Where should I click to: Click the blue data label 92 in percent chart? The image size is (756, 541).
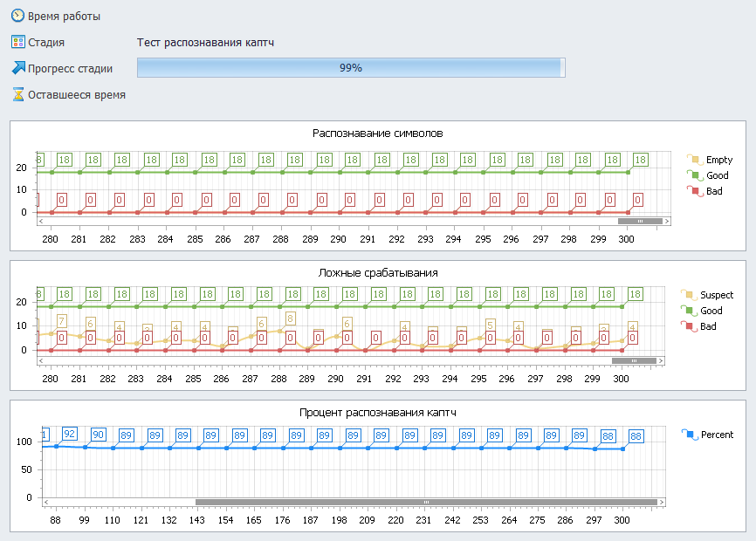point(70,434)
